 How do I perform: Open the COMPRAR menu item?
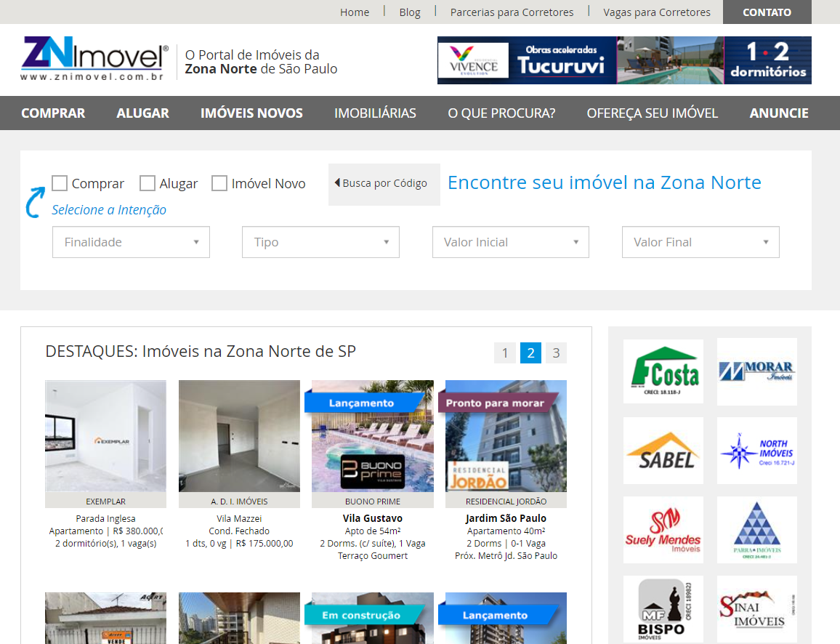click(53, 113)
